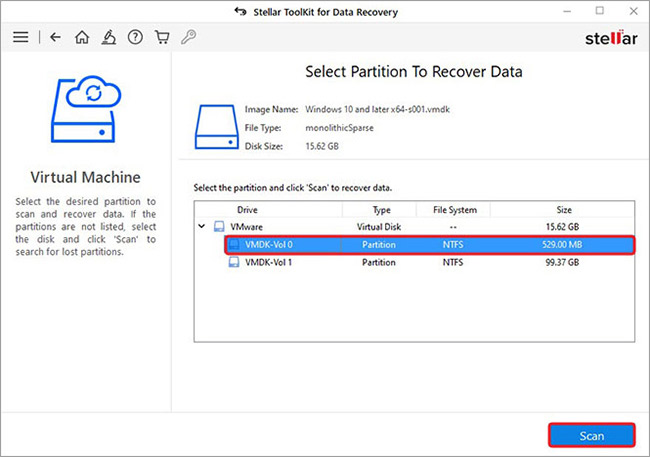Minimize the Stellar ToolKit window
The height and width of the screenshot is (457, 650).
coord(567,12)
